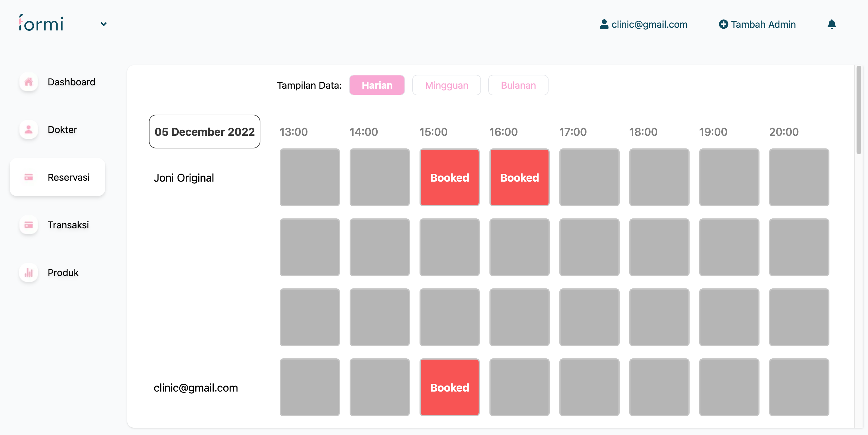868x435 pixels.
Task: Switch data view to Mingguan
Action: (x=446, y=85)
